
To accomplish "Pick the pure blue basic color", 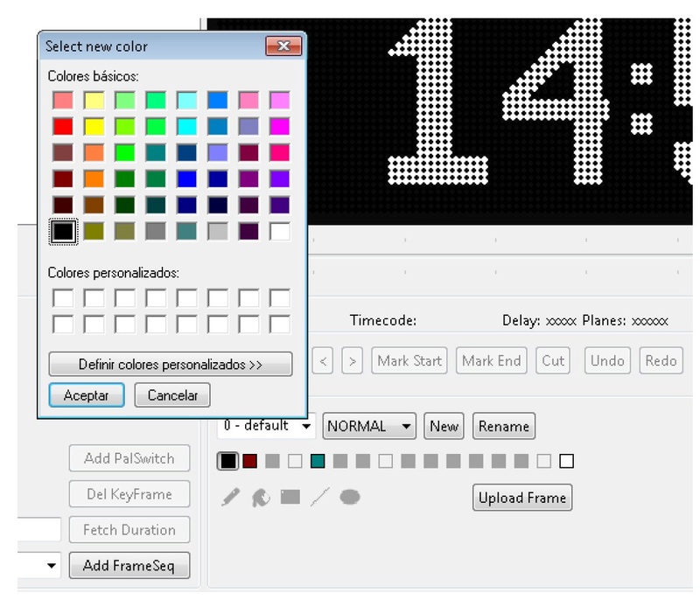I will click(x=186, y=179).
